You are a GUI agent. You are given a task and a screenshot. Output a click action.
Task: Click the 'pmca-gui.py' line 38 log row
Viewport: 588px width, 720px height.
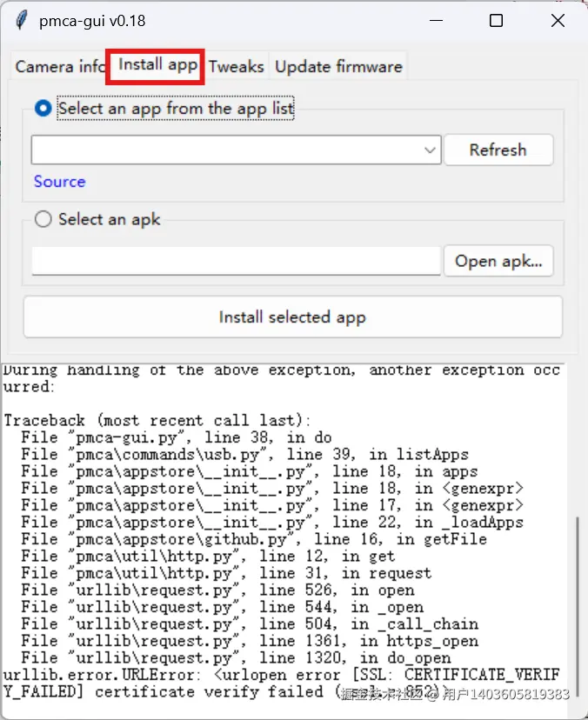click(x=177, y=437)
